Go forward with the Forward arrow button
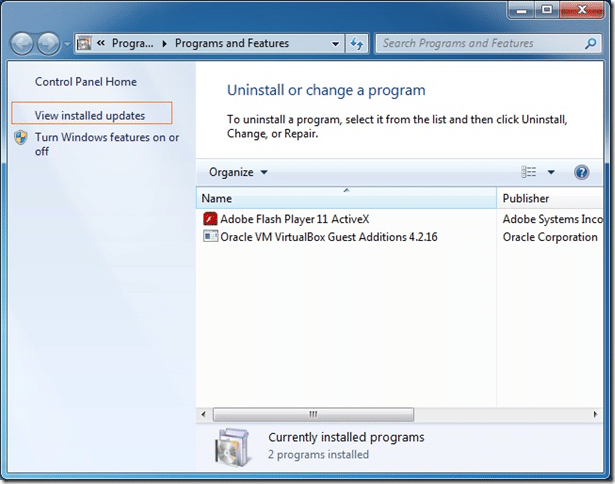The width and height of the screenshot is (615, 484). tap(48, 43)
